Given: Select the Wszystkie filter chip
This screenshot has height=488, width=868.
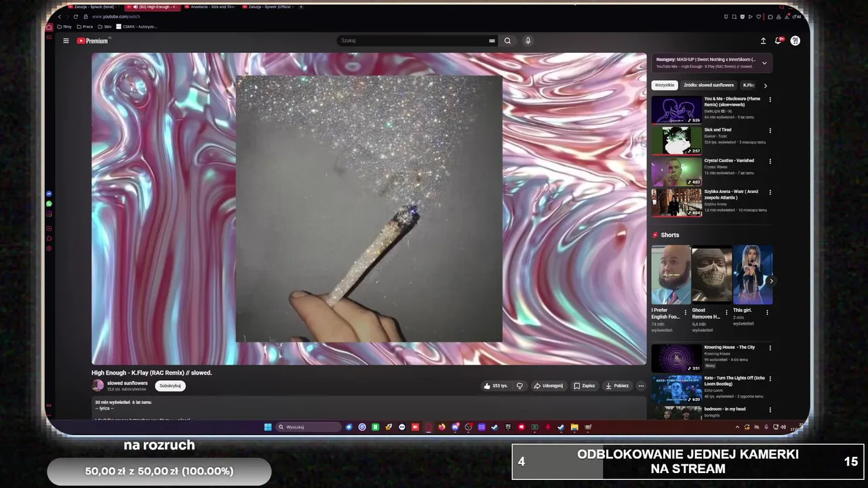Looking at the screenshot, I should pos(665,85).
